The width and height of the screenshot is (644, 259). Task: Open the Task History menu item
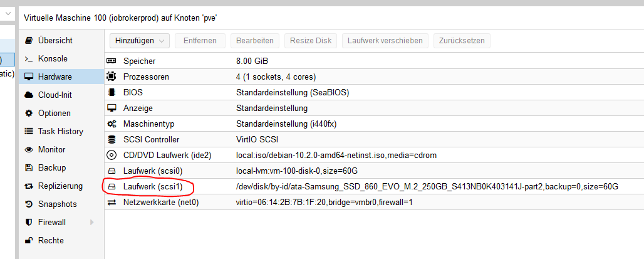click(x=61, y=132)
